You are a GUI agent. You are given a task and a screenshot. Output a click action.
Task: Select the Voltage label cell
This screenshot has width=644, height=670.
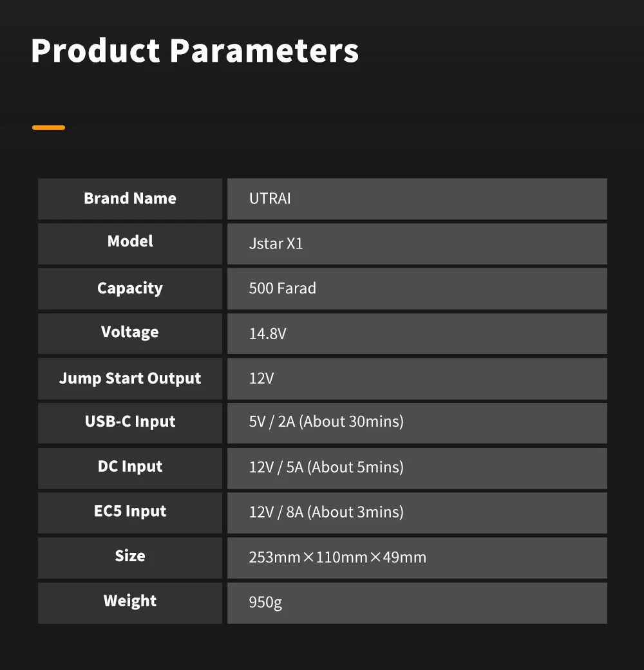pyautogui.click(x=130, y=333)
